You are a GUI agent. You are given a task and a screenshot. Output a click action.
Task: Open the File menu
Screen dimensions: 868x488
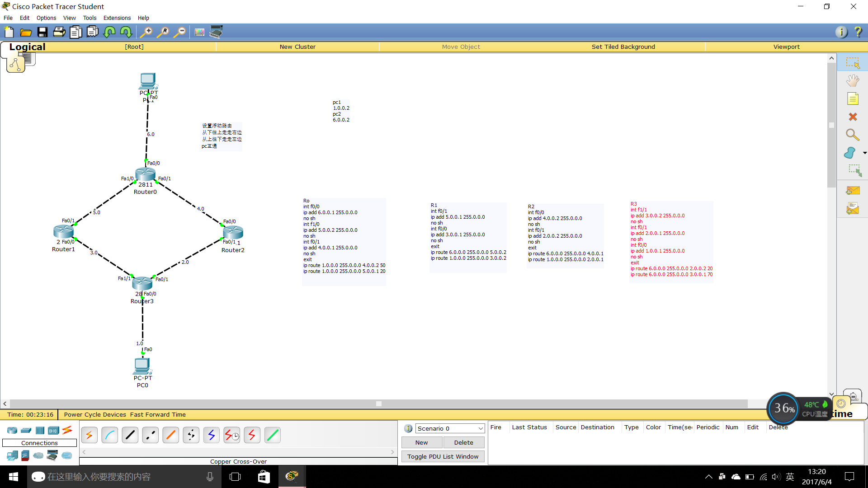point(8,18)
